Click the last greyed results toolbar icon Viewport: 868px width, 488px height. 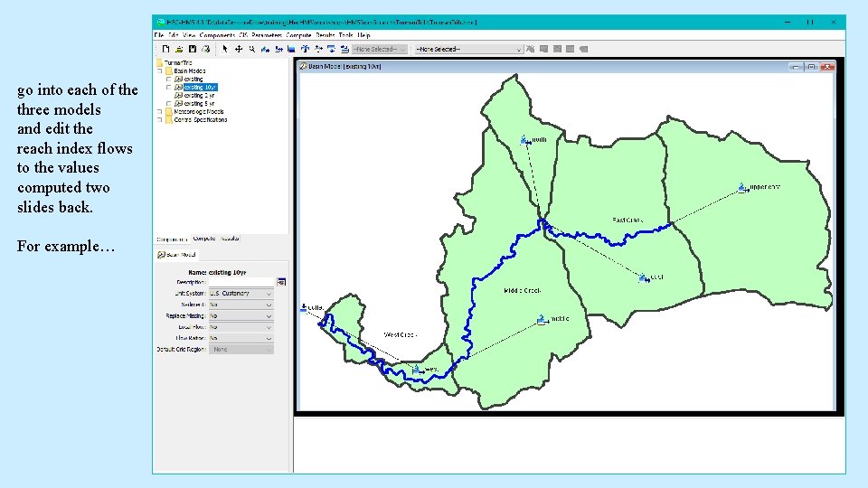(583, 49)
